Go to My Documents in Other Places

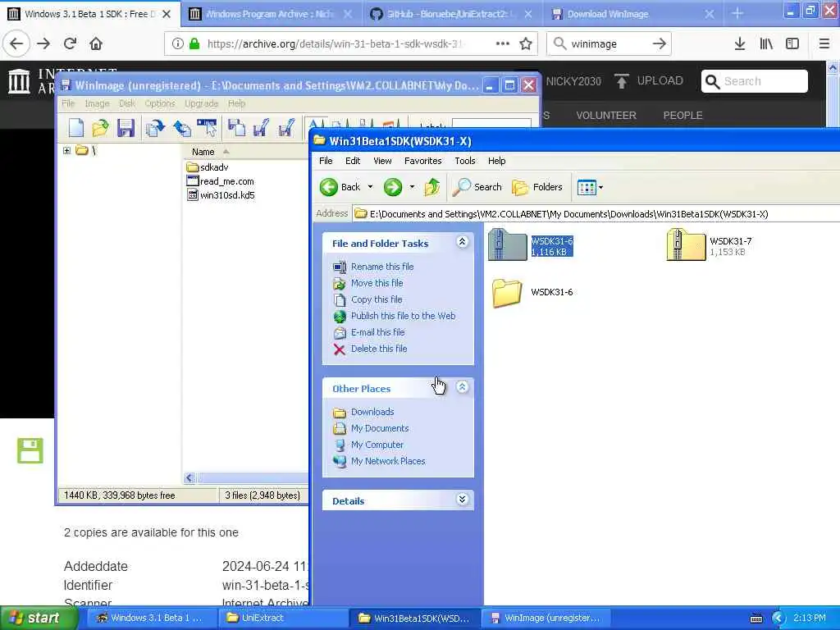tap(380, 428)
